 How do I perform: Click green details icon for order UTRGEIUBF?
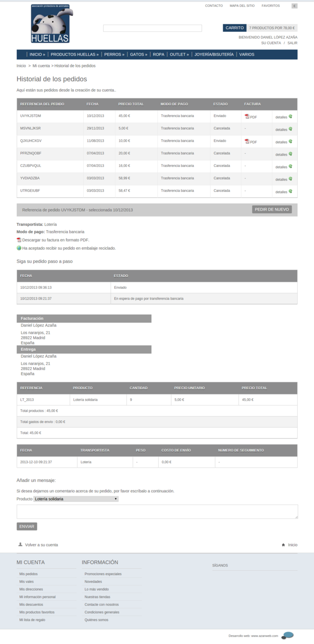(x=291, y=191)
